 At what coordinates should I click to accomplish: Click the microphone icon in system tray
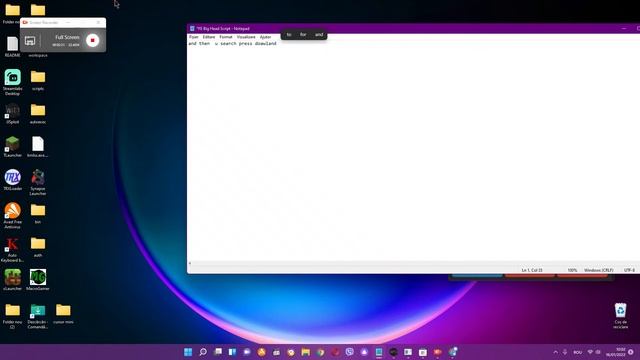pyautogui.click(x=565, y=352)
